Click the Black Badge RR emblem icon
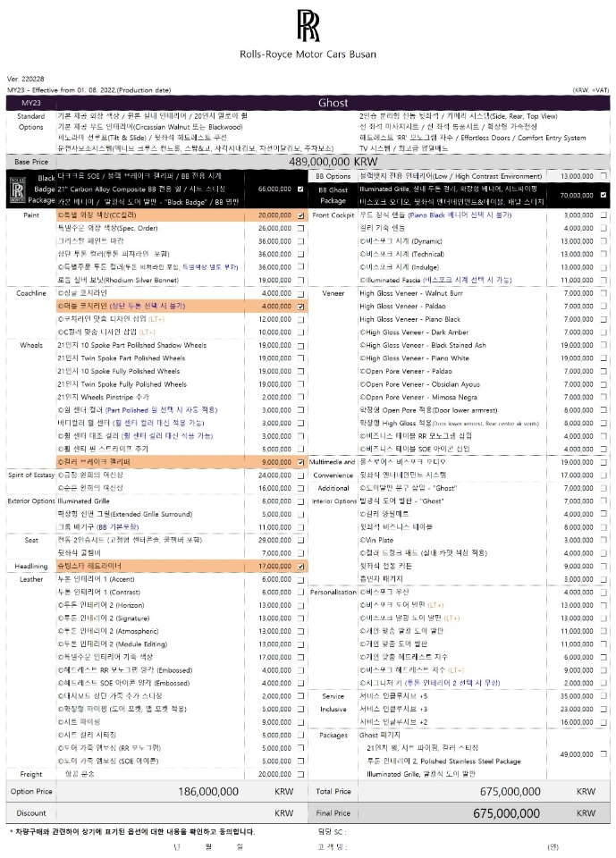The image size is (616, 858). click(x=18, y=189)
